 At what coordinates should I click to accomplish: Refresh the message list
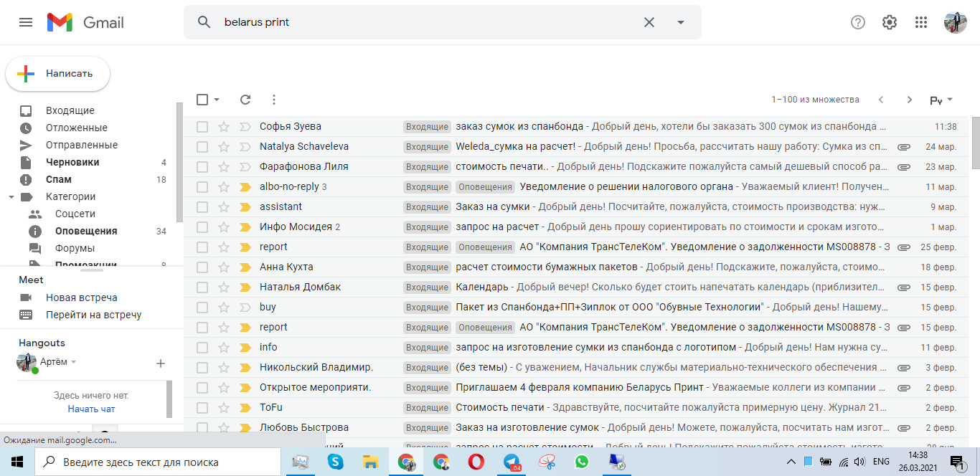[245, 100]
